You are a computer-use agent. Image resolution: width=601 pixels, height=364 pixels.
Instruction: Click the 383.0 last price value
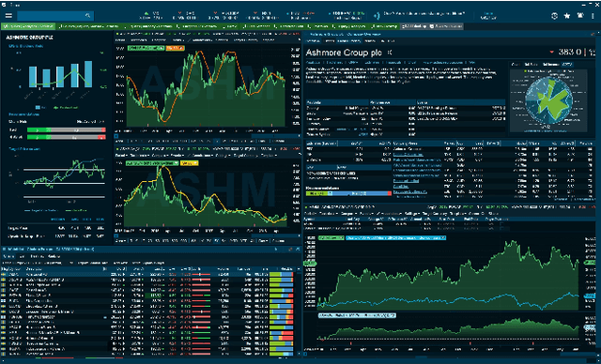(570, 52)
